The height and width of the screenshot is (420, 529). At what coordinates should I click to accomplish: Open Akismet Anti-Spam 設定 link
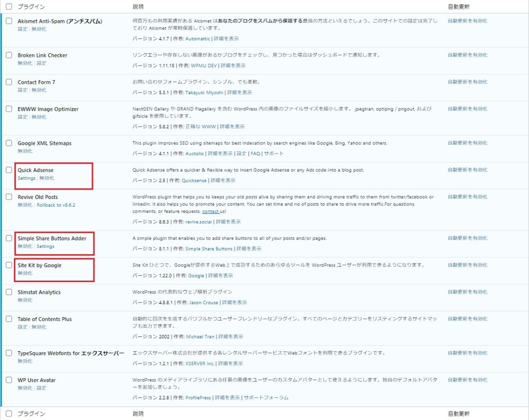pyautogui.click(x=23, y=29)
